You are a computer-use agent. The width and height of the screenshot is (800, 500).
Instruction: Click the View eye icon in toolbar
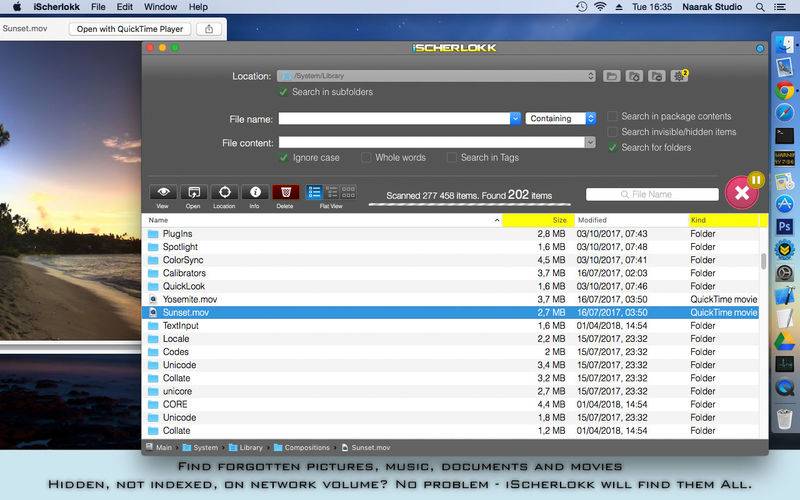coord(163,192)
